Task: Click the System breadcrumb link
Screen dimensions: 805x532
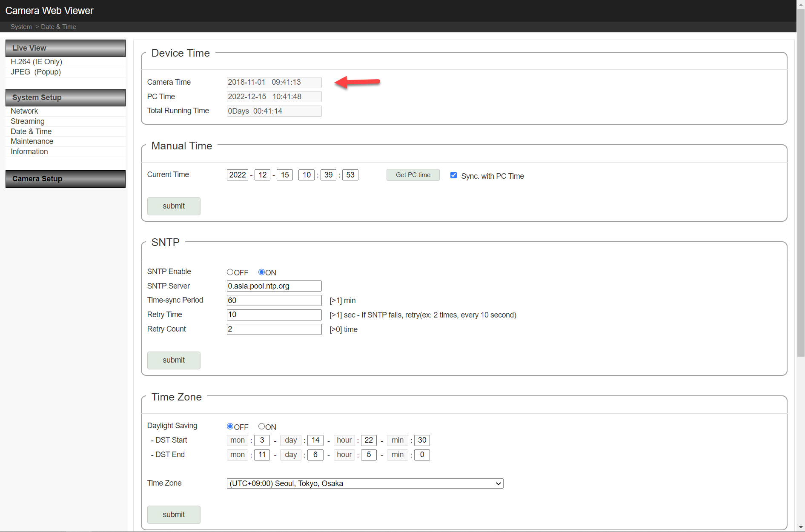Action: point(21,27)
